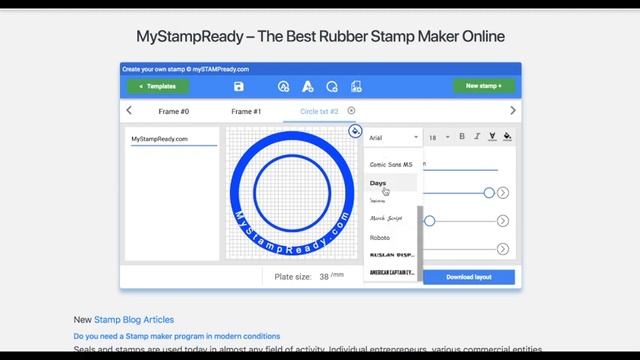Click the plate size value 38

tap(324, 277)
